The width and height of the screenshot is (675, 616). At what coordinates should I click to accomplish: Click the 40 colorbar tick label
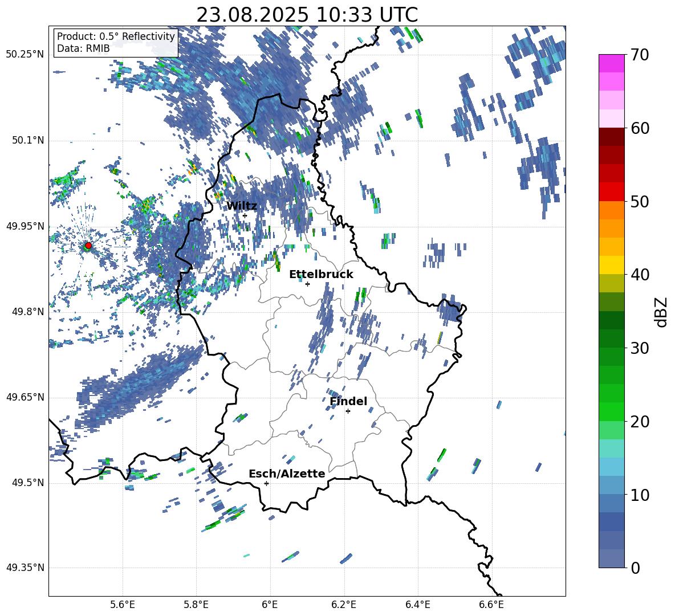pyautogui.click(x=640, y=275)
